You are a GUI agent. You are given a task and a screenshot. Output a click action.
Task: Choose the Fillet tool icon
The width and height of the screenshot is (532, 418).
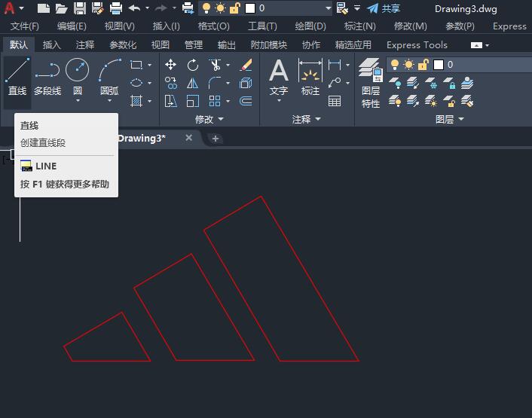coord(215,83)
